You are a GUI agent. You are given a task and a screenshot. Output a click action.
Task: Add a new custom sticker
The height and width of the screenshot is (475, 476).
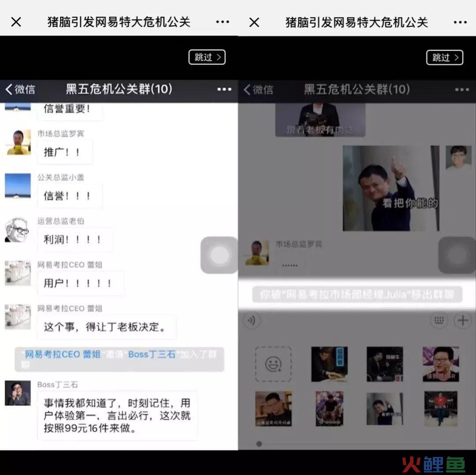[x=273, y=364]
